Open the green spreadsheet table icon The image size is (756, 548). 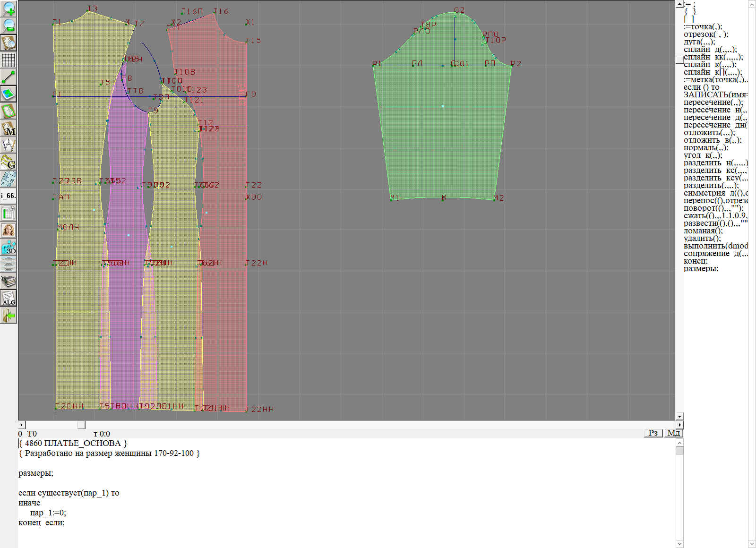[x=9, y=213]
